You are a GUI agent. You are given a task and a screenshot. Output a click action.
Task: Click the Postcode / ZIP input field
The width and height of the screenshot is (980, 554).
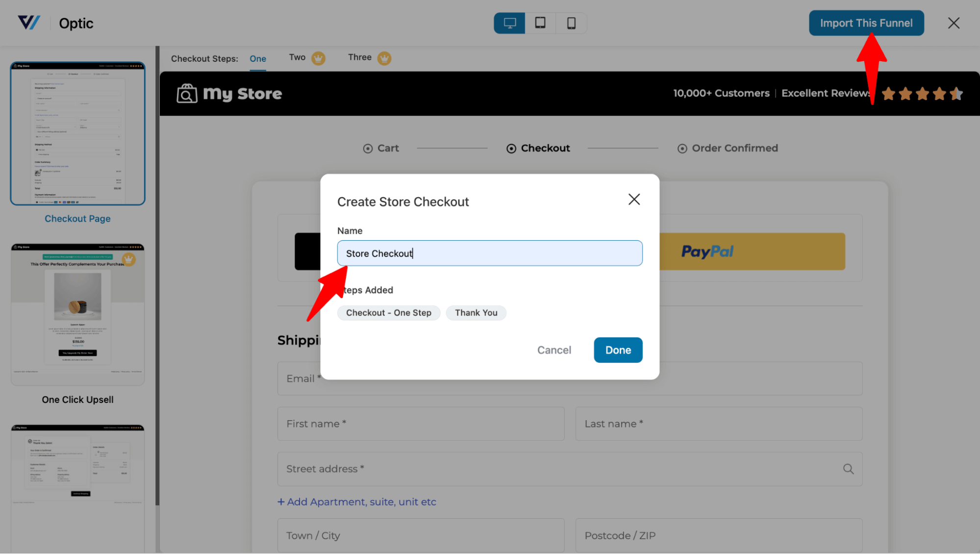tap(719, 535)
